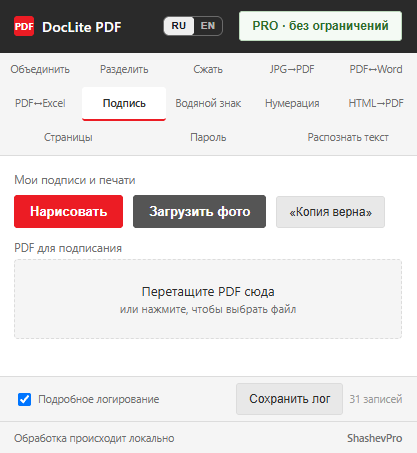
Task: Open the Объединить tab
Action: (x=40, y=69)
